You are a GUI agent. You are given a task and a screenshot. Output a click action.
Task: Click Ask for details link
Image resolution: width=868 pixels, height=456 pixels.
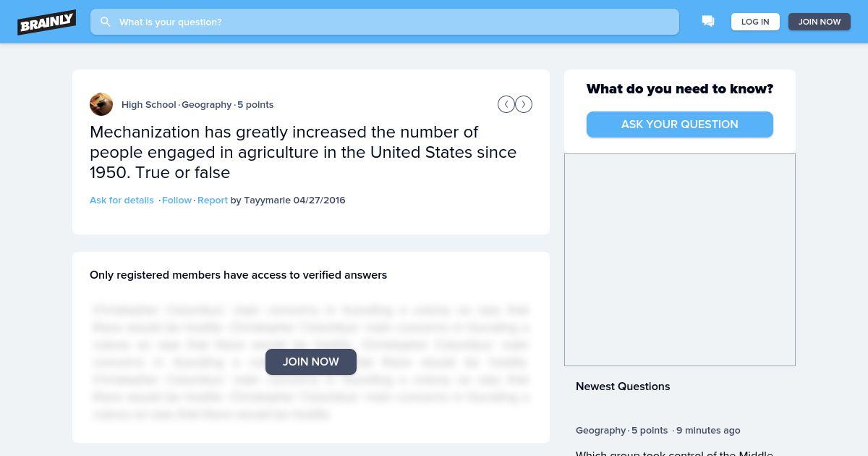point(122,200)
